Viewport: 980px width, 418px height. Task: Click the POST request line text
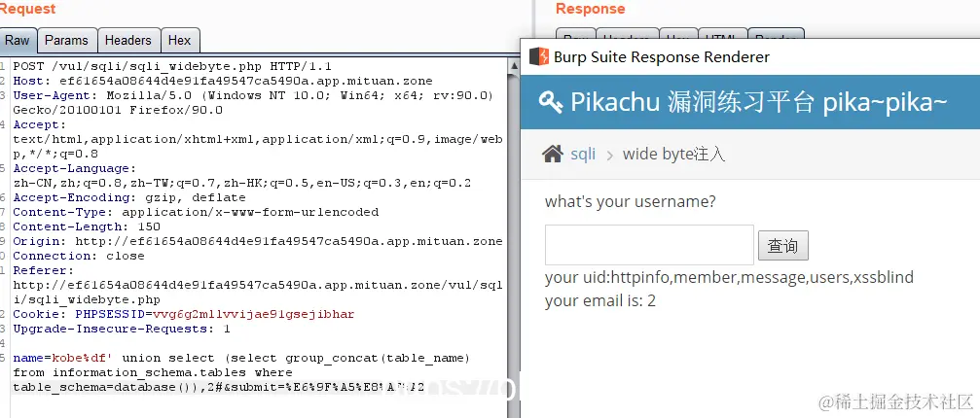pos(172,66)
